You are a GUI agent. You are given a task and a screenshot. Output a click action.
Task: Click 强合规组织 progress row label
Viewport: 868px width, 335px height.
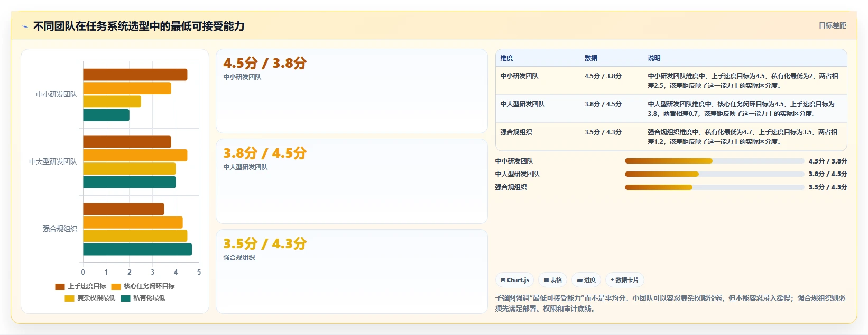point(511,187)
